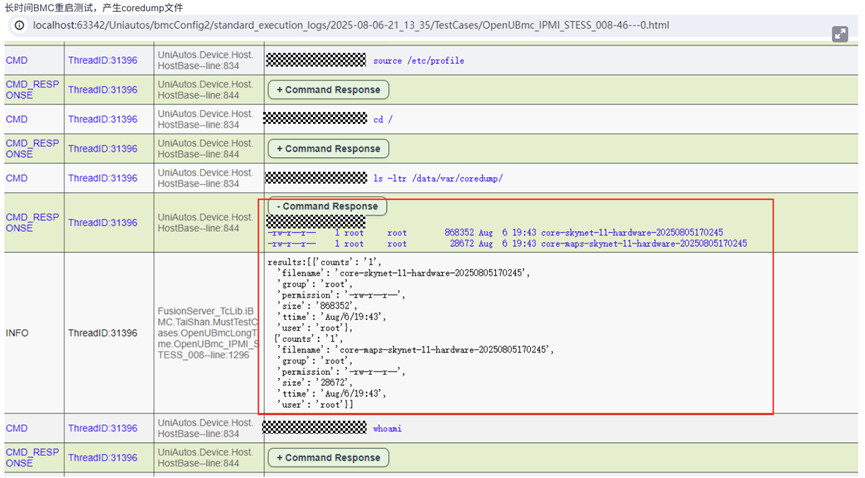Image resolution: width=865 pixels, height=478 pixels.
Task: Click the site info icon in address bar
Action: (x=19, y=25)
